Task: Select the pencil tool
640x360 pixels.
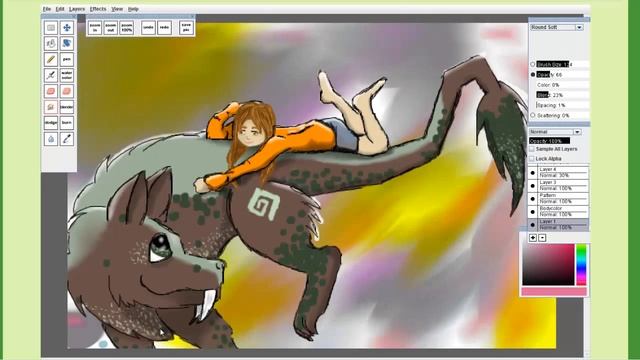Action: [x=51, y=59]
